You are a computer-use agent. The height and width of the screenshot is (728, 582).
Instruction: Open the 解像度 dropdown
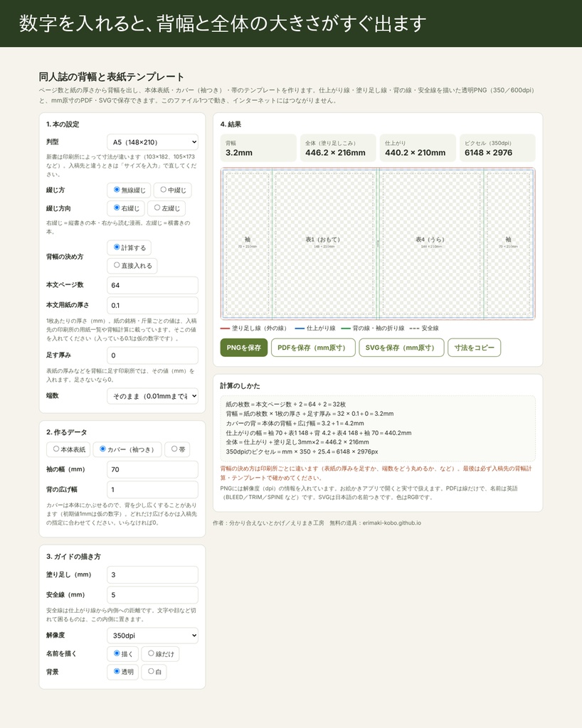[152, 635]
